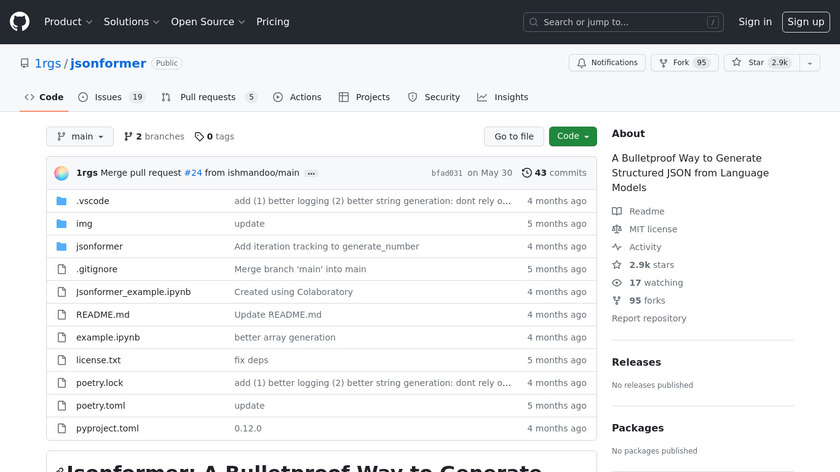Open the Pull requests tab
This screenshot has height=472, width=840.
209,97
